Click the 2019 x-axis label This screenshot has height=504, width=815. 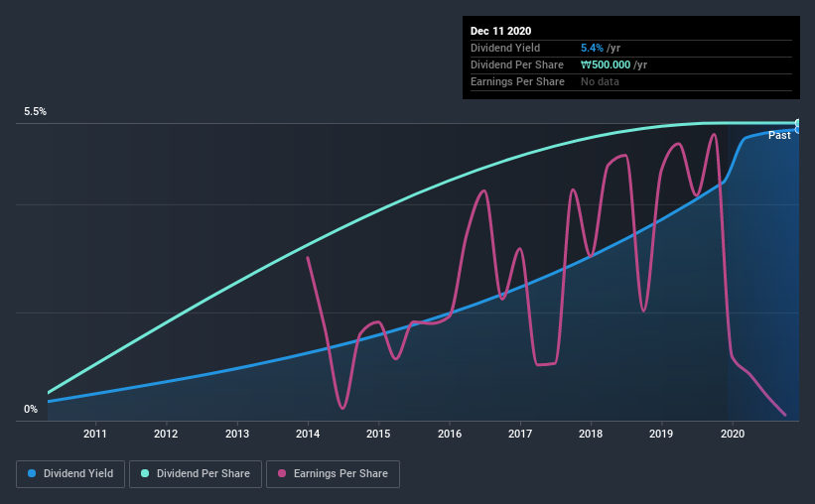pos(661,434)
